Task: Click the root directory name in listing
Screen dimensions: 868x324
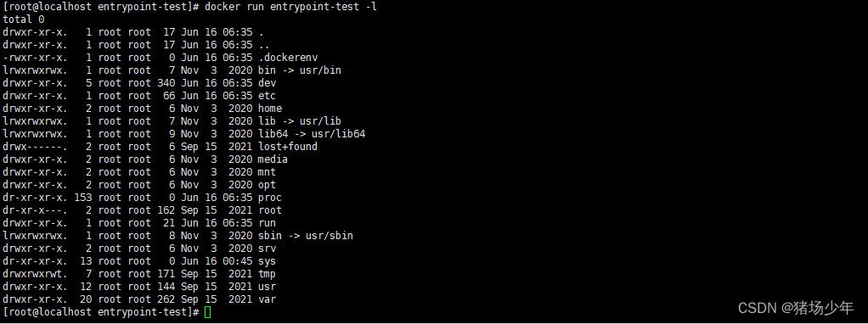Action: 270,210
